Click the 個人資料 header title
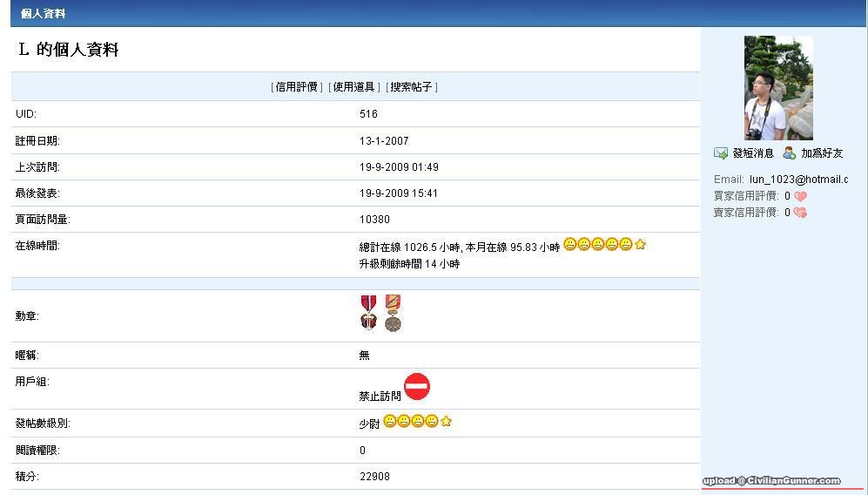 (43, 14)
